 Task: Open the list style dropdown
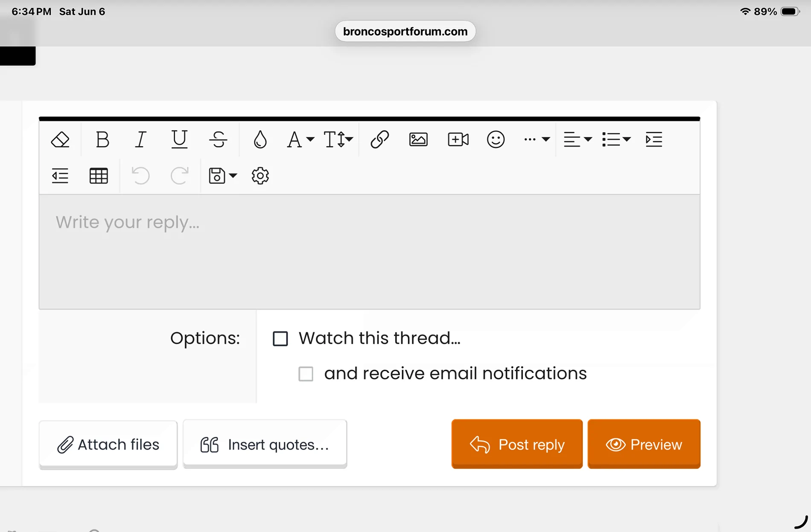(616, 140)
